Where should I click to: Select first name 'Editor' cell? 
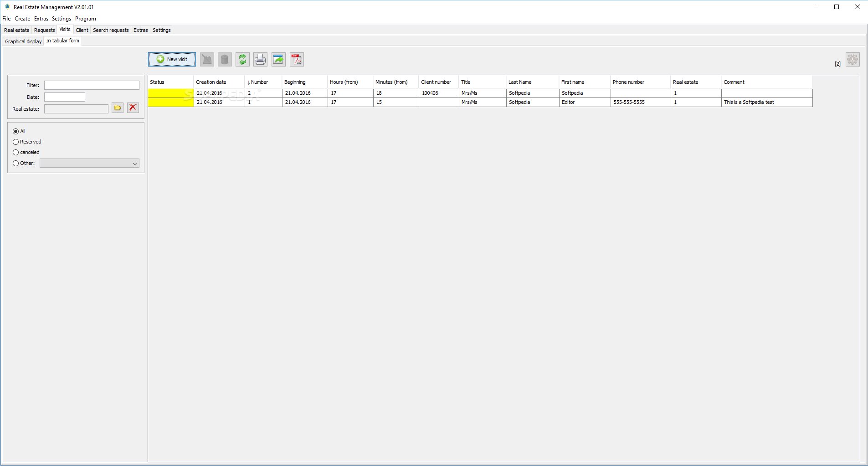[585, 102]
